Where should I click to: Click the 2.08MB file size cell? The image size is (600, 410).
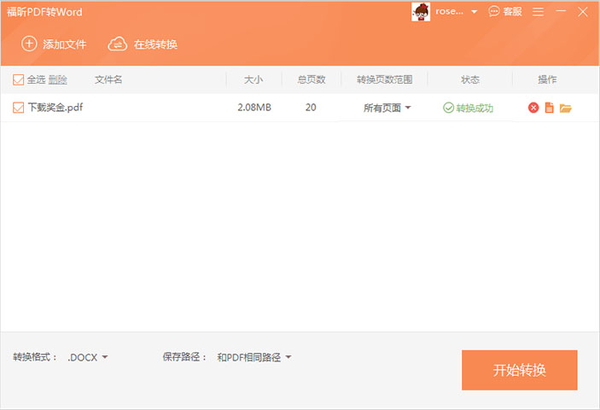(x=254, y=108)
